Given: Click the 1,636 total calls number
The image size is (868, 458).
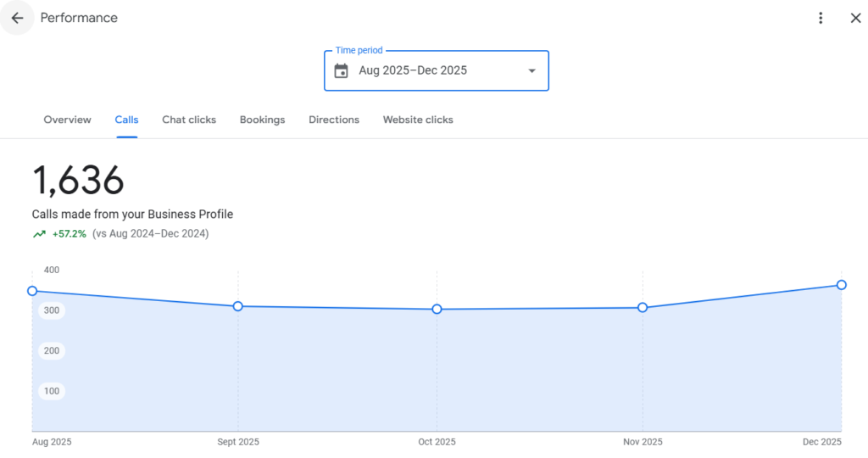Looking at the screenshot, I should tap(78, 181).
